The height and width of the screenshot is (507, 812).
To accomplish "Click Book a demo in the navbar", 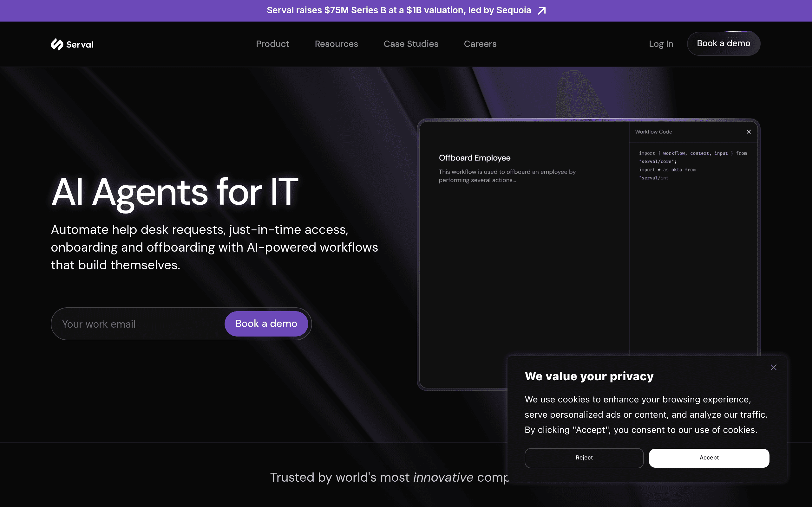I will point(724,44).
